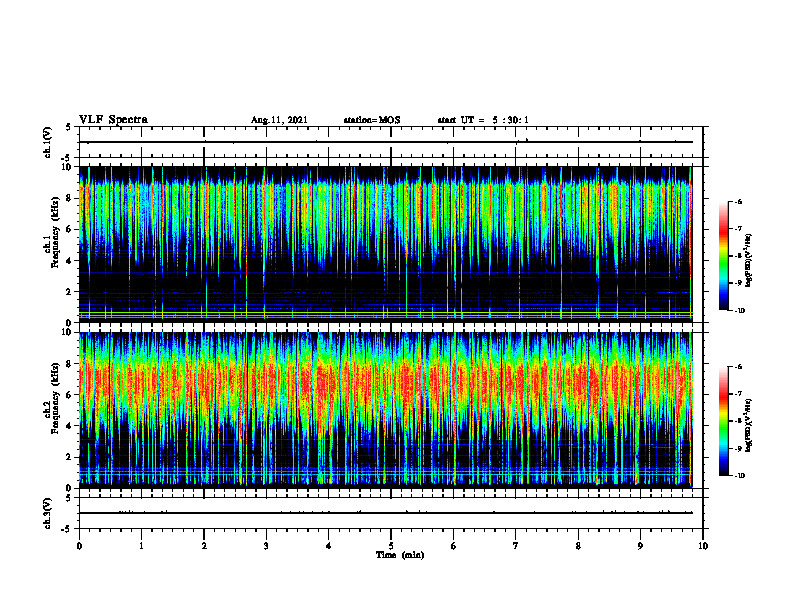Screen dimensions: 792x612
Task: Select the ch.2 color bar "log(PSD)" title
Action: [749, 425]
